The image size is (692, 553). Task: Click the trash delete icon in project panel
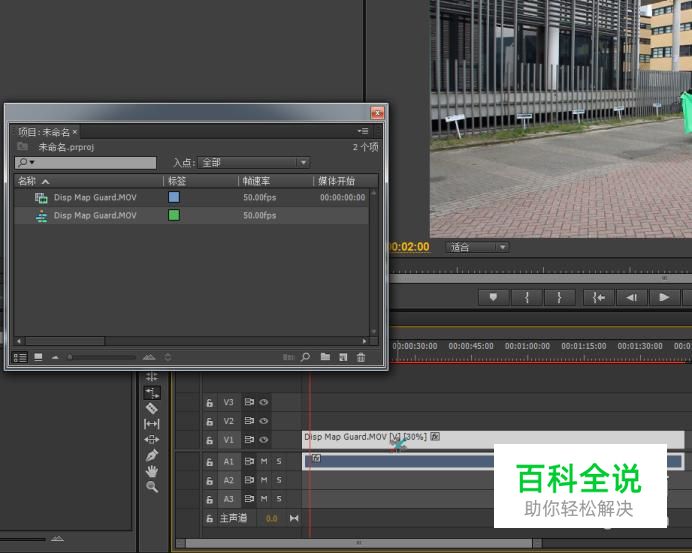tap(361, 357)
